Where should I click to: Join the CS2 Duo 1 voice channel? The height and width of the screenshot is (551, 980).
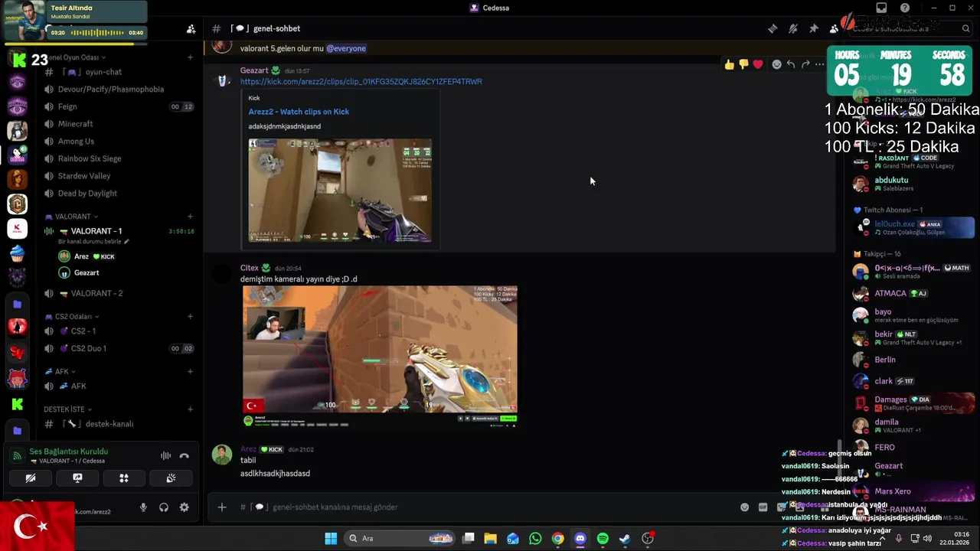119,348
